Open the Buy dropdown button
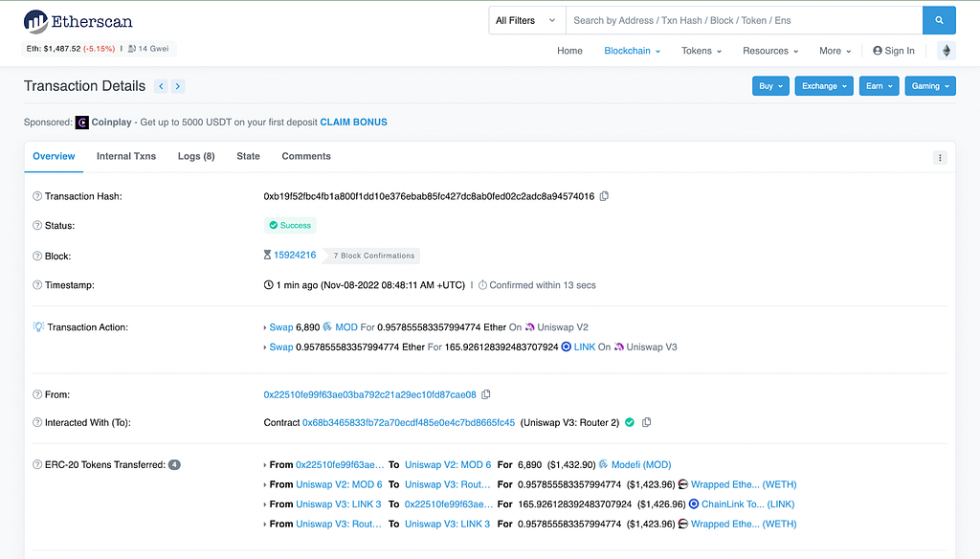The image size is (980, 559). coord(770,86)
